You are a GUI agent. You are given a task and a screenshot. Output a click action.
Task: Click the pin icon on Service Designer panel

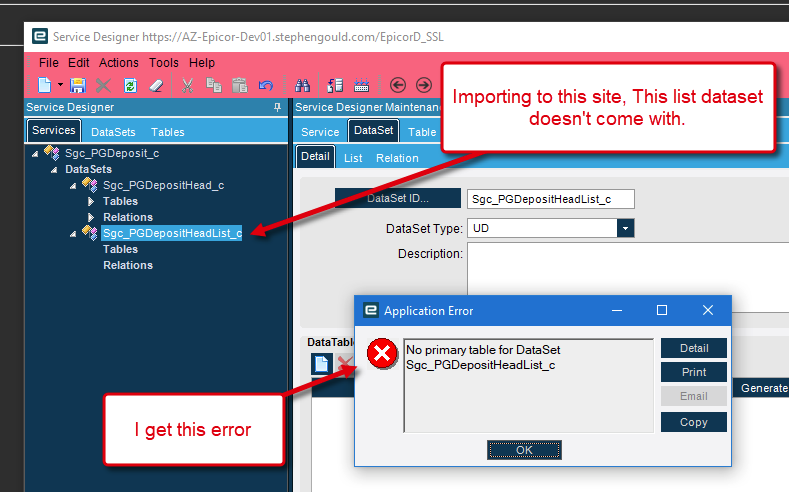(x=277, y=107)
